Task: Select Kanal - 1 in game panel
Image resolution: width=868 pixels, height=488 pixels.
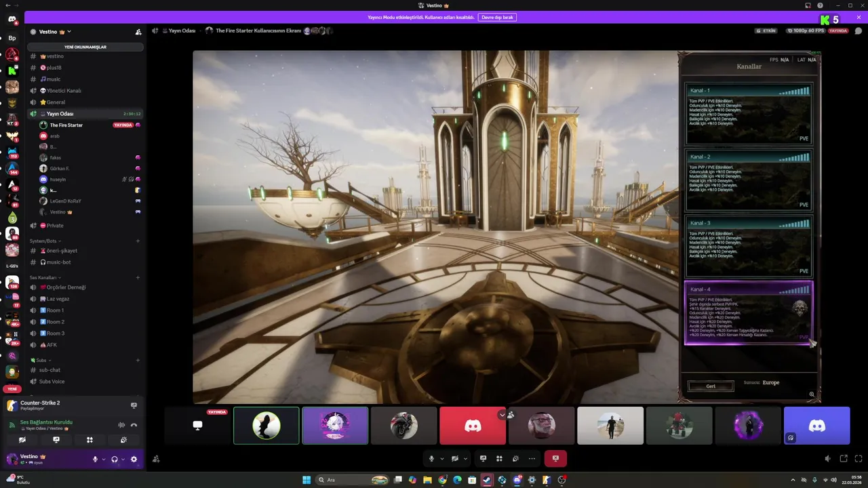Action: pos(749,114)
